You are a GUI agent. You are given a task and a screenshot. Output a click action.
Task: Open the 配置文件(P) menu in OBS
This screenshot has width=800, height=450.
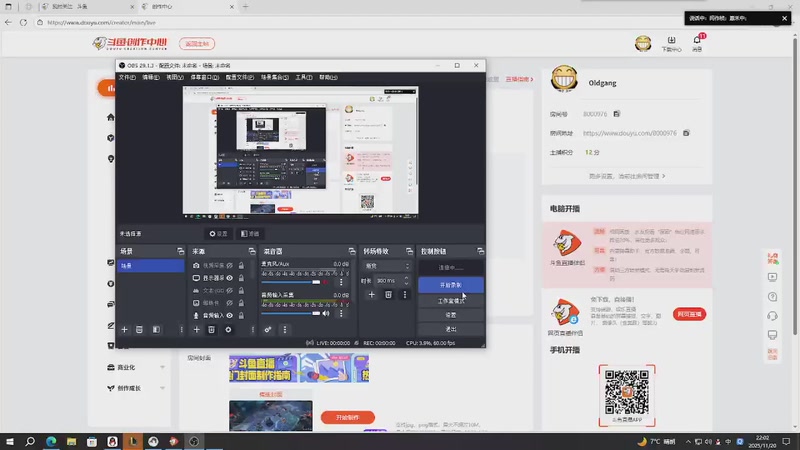pos(240,78)
